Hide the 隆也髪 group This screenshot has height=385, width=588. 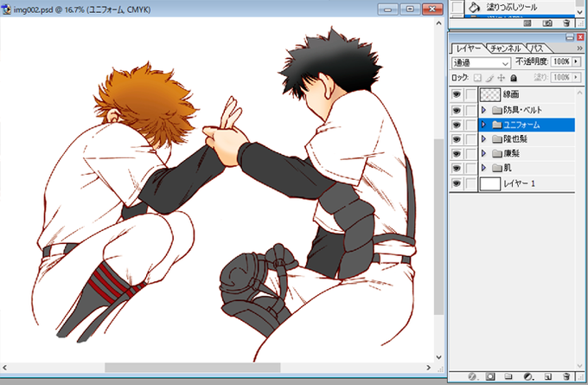457,139
